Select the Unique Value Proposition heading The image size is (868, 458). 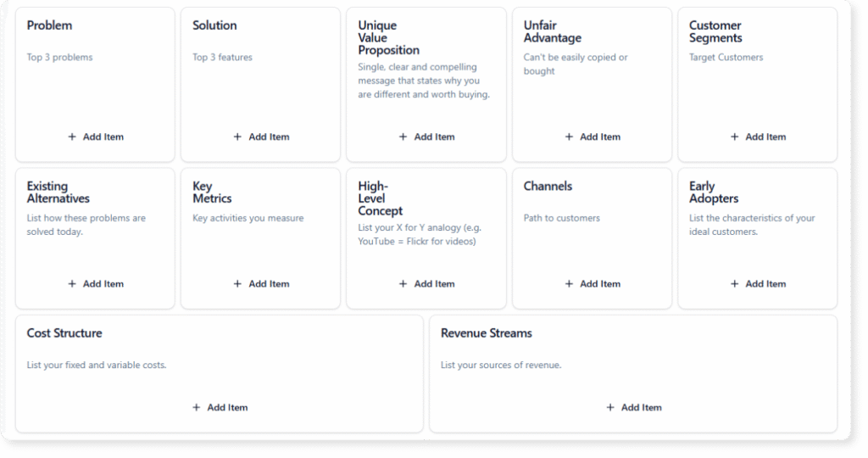pyautogui.click(x=388, y=38)
